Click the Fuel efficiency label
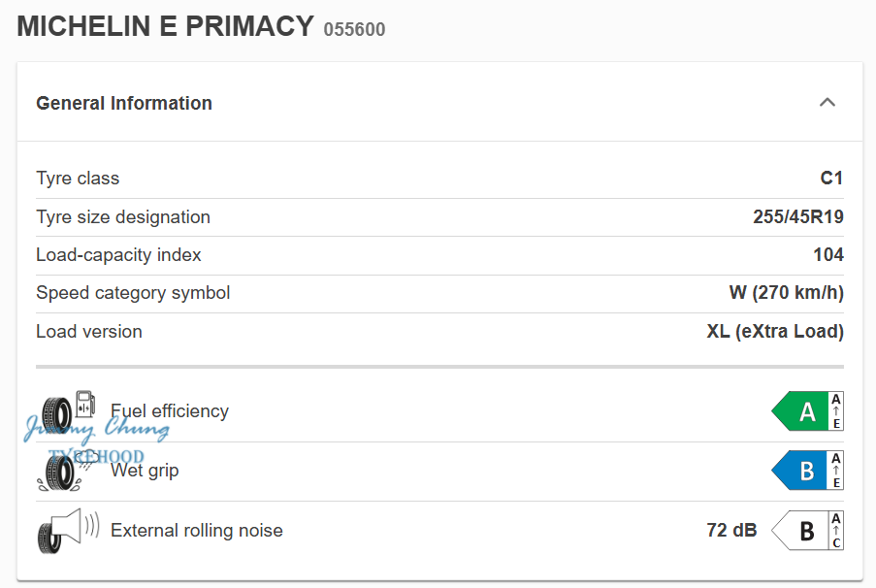The width and height of the screenshot is (876, 588). (170, 411)
